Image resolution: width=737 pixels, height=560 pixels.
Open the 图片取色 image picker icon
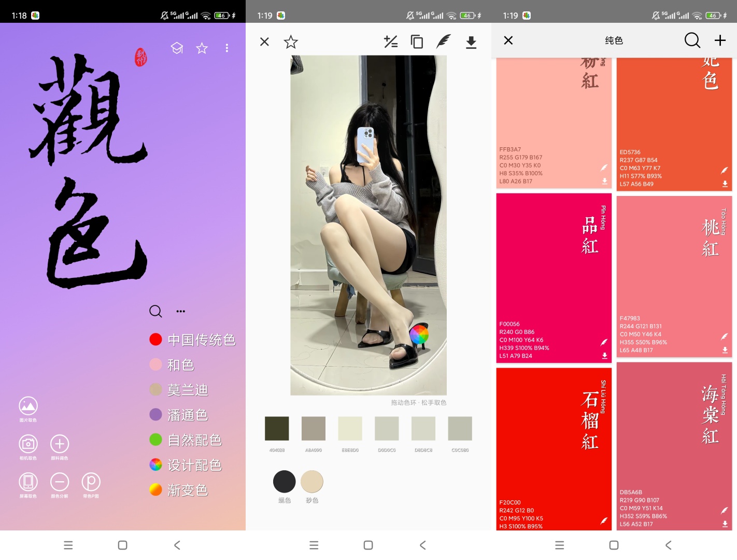tap(28, 406)
